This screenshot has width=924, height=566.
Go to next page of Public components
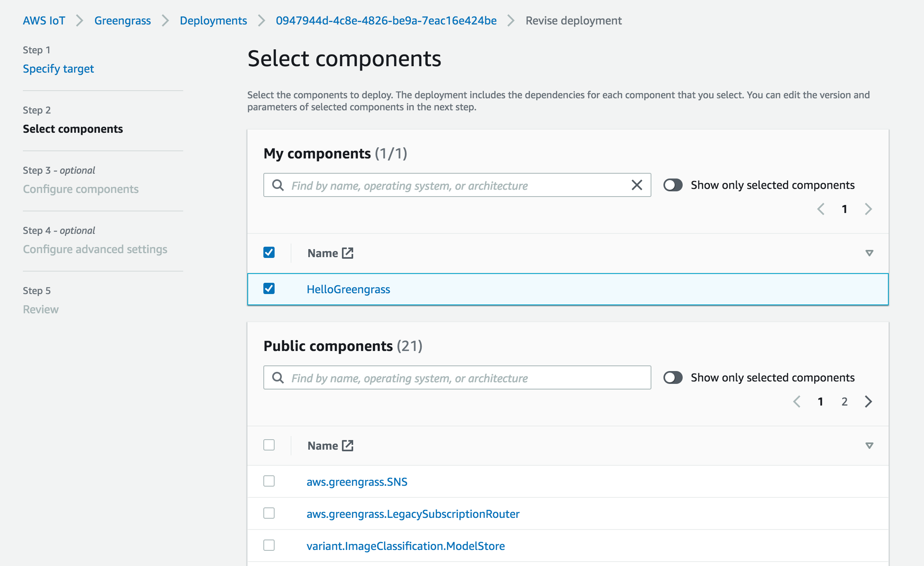(x=868, y=402)
